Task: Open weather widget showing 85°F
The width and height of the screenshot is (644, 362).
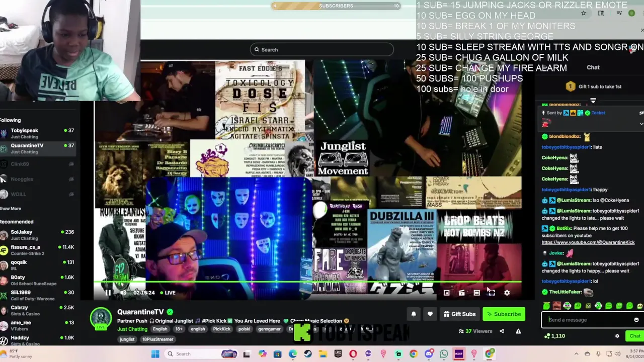Action: pos(16,354)
